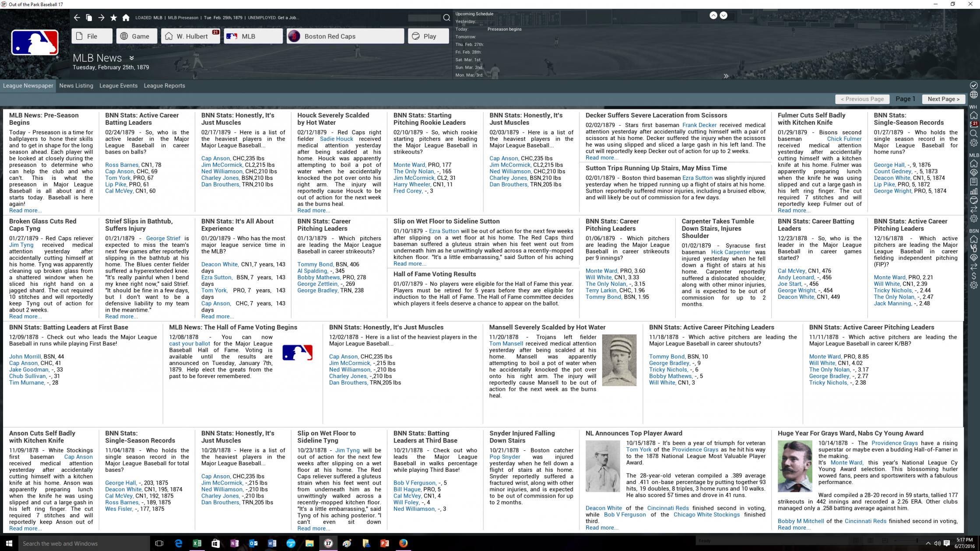
Task: Switch to the League Reports tab
Action: [x=164, y=86]
